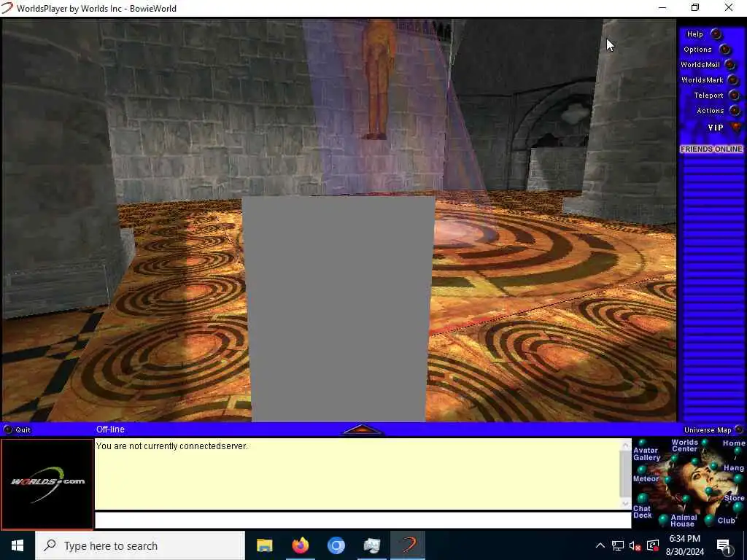Open the Windows Start menu

click(x=18, y=545)
